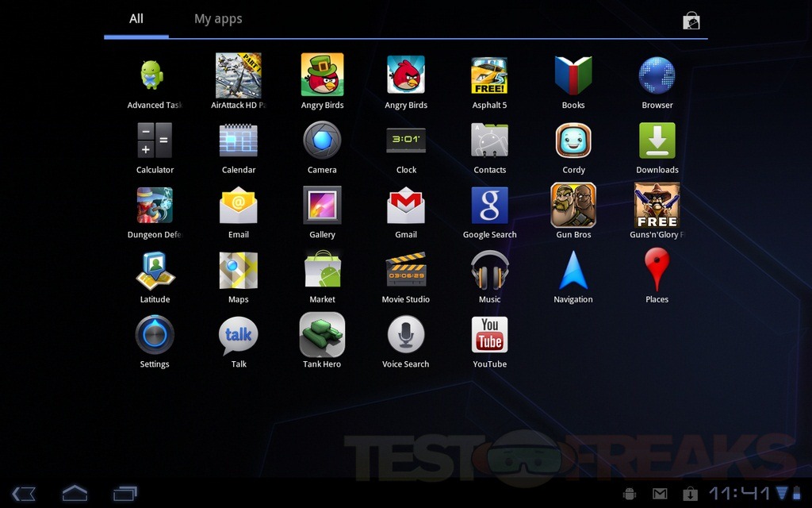The width and height of the screenshot is (812, 508).
Task: Open the status bar clock showing 11:41
Action: click(739, 494)
